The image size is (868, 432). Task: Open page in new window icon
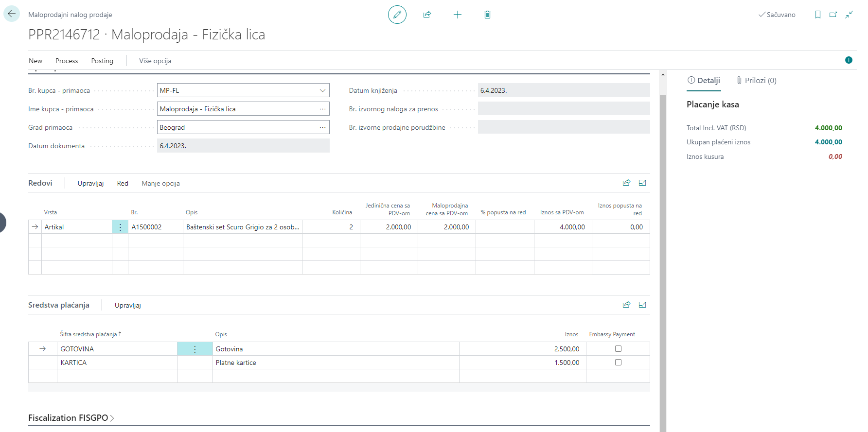(x=833, y=15)
